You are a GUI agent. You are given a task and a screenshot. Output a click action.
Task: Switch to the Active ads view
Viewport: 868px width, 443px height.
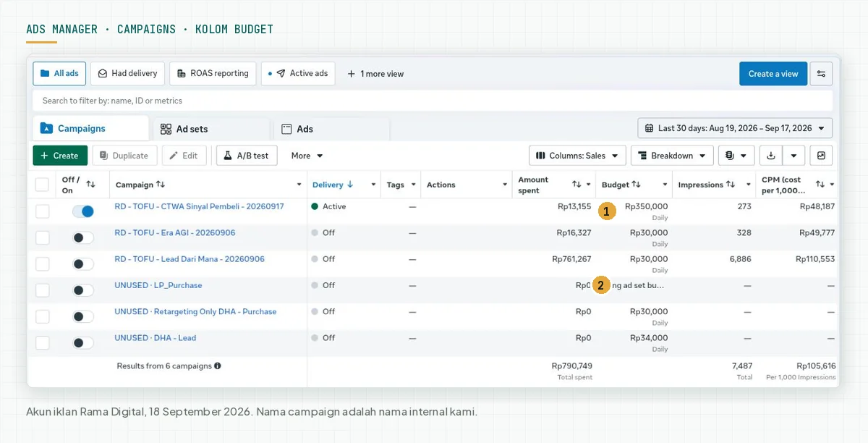tap(298, 74)
